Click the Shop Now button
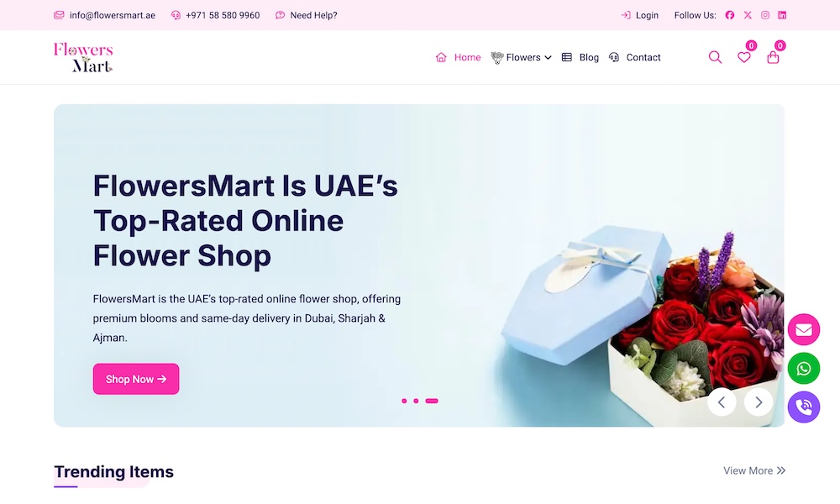The height and width of the screenshot is (504, 840). click(136, 379)
